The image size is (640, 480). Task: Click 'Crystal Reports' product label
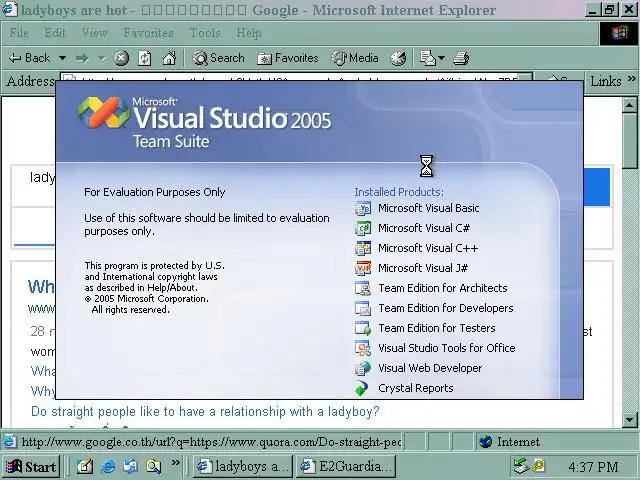coord(416,388)
